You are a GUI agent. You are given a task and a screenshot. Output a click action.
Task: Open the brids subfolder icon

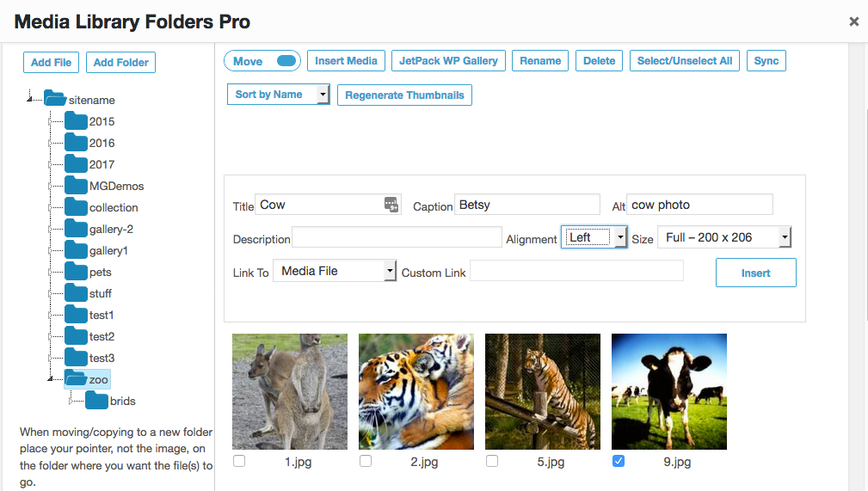96,400
